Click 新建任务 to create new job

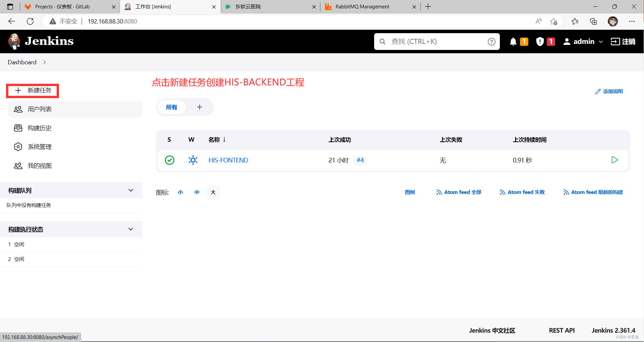(33, 90)
